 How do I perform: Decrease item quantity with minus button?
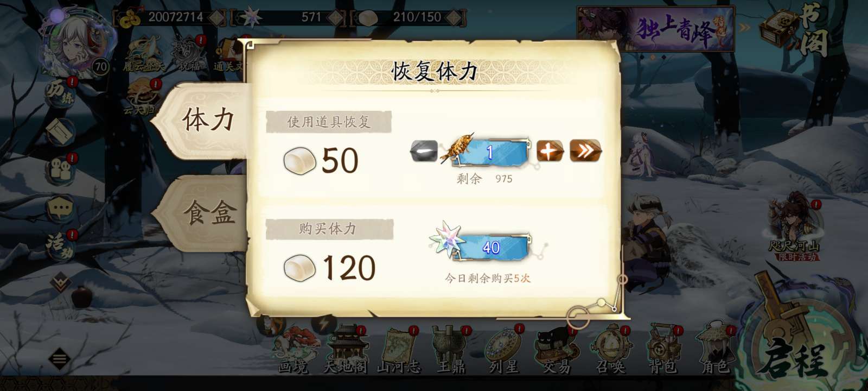(424, 151)
